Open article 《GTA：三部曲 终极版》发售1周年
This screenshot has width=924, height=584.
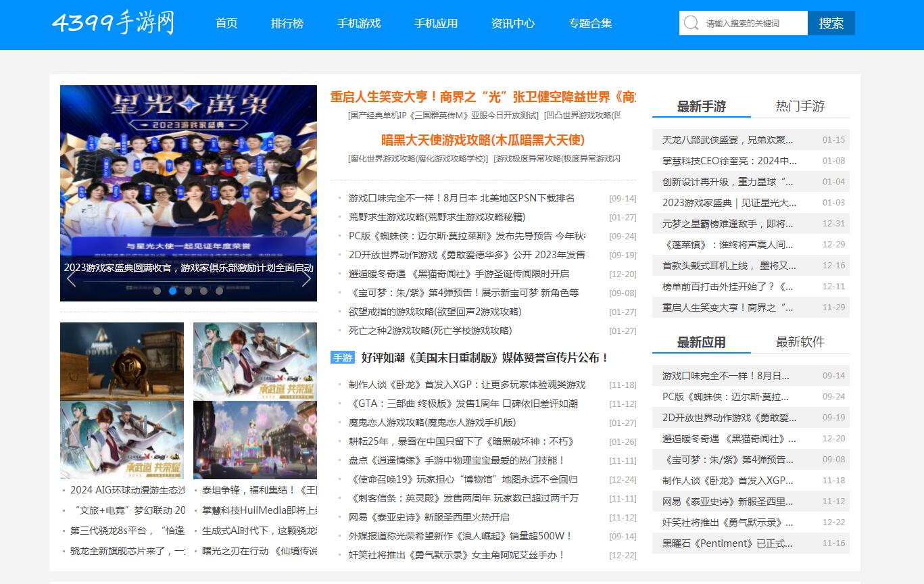coord(465,404)
